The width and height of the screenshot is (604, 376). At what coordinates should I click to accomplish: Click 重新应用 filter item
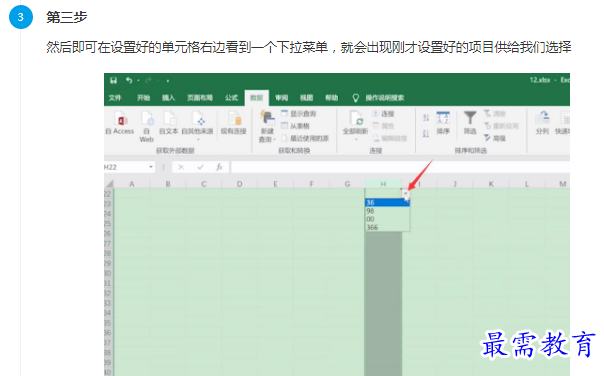pos(502,126)
